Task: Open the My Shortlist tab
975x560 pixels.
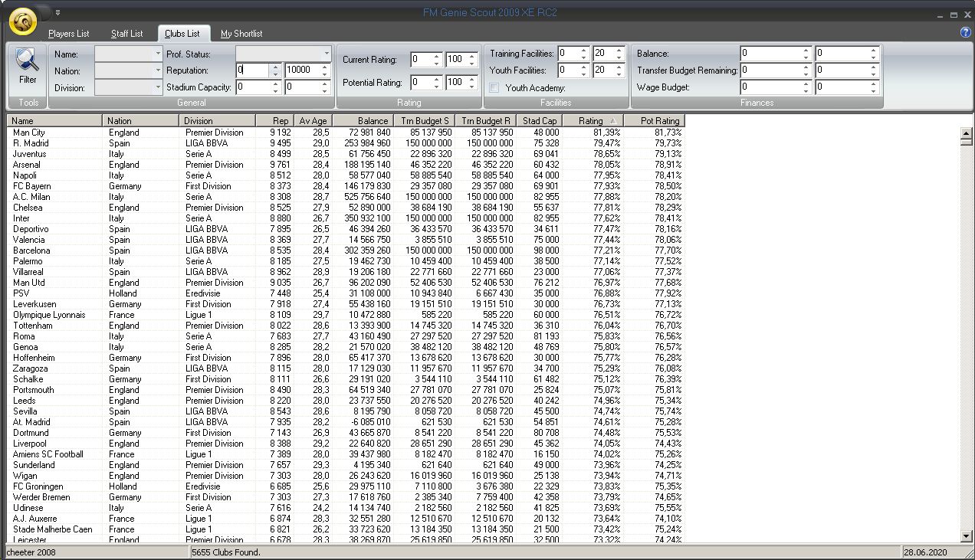Action: click(x=241, y=34)
